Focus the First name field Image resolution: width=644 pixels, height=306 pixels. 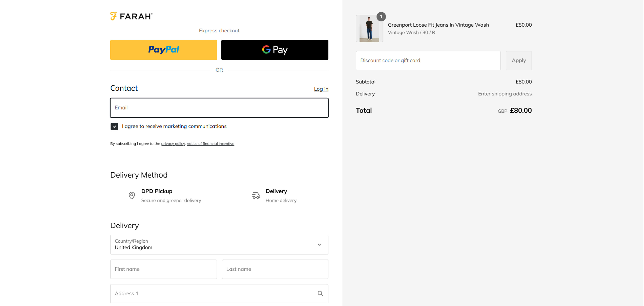pyautogui.click(x=164, y=269)
